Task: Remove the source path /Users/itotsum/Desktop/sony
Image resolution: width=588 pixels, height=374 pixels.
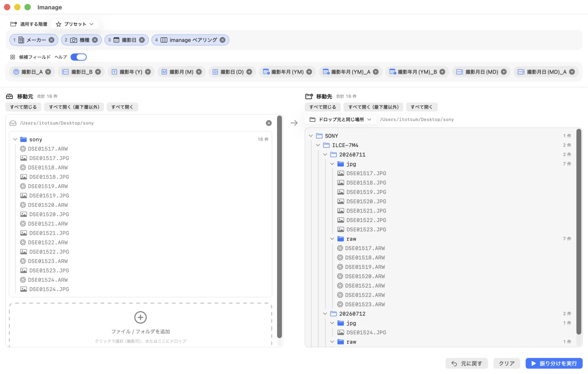Action: coord(269,123)
